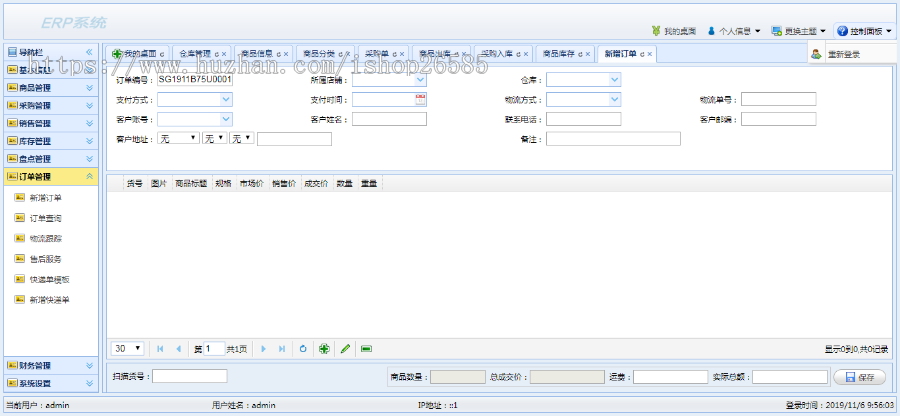
Task: Click the 商品标题 column header
Action: 191,184
